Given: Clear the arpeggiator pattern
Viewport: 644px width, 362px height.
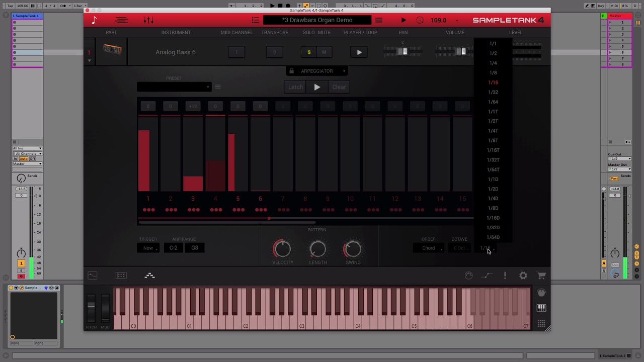Looking at the screenshot, I should pyautogui.click(x=339, y=87).
